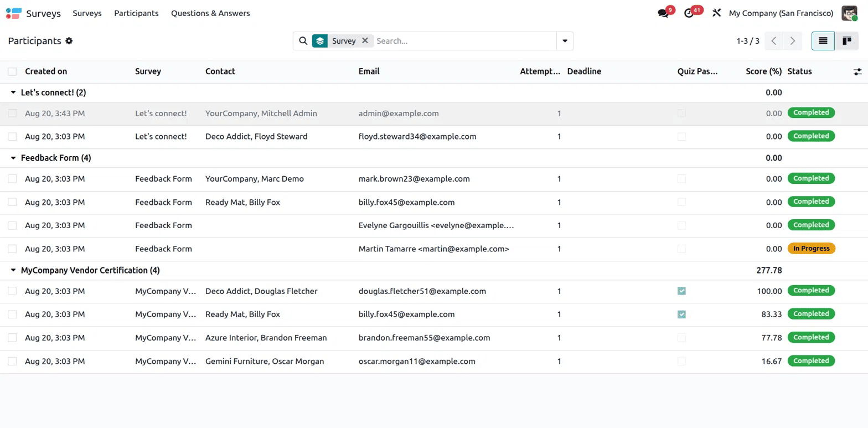Go to next page arrow
Image resolution: width=868 pixels, height=428 pixels.
point(793,41)
